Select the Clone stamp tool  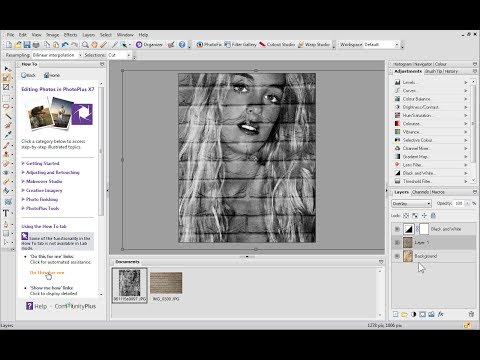pyautogui.click(x=6, y=154)
